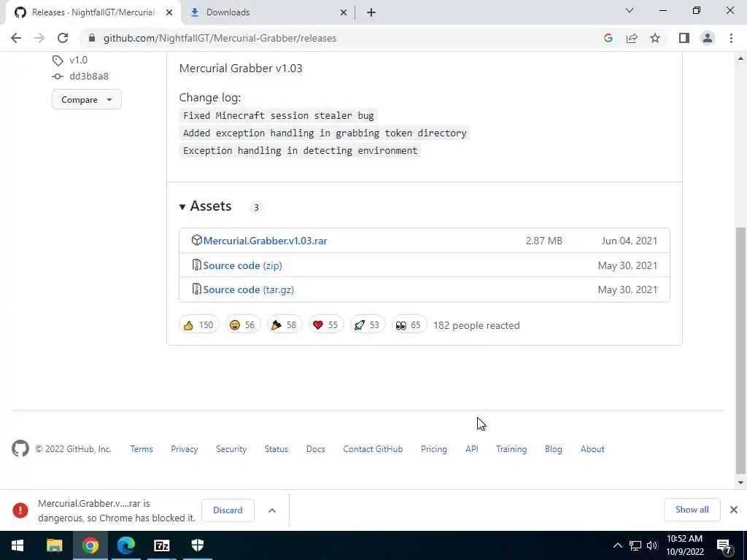Open the Terms footer link
Image resolution: width=747 pixels, height=560 pixels.
(x=142, y=449)
